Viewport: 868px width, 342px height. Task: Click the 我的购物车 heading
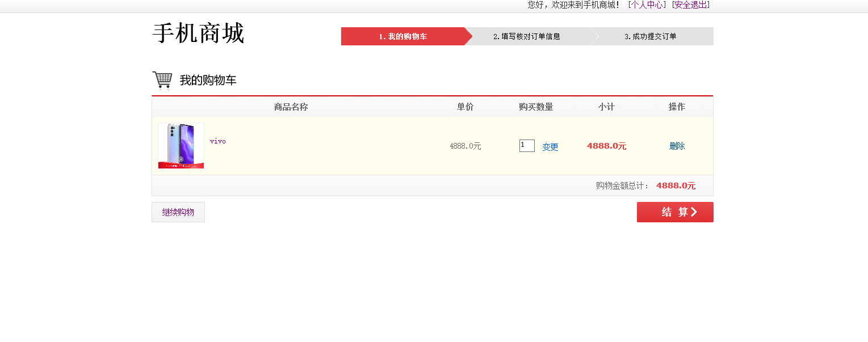208,81
